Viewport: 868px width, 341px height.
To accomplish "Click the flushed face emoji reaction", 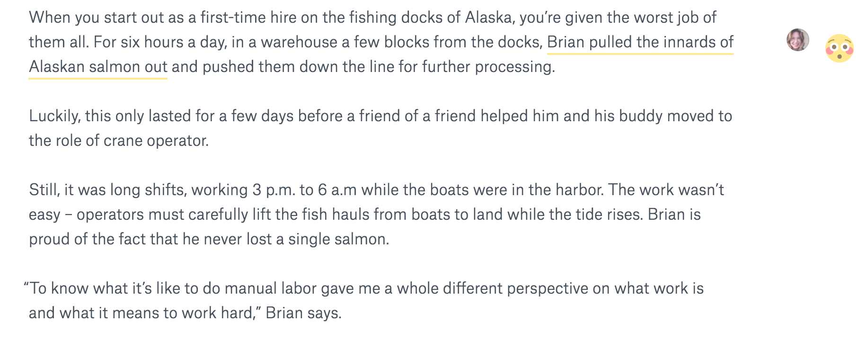I will 839,48.
